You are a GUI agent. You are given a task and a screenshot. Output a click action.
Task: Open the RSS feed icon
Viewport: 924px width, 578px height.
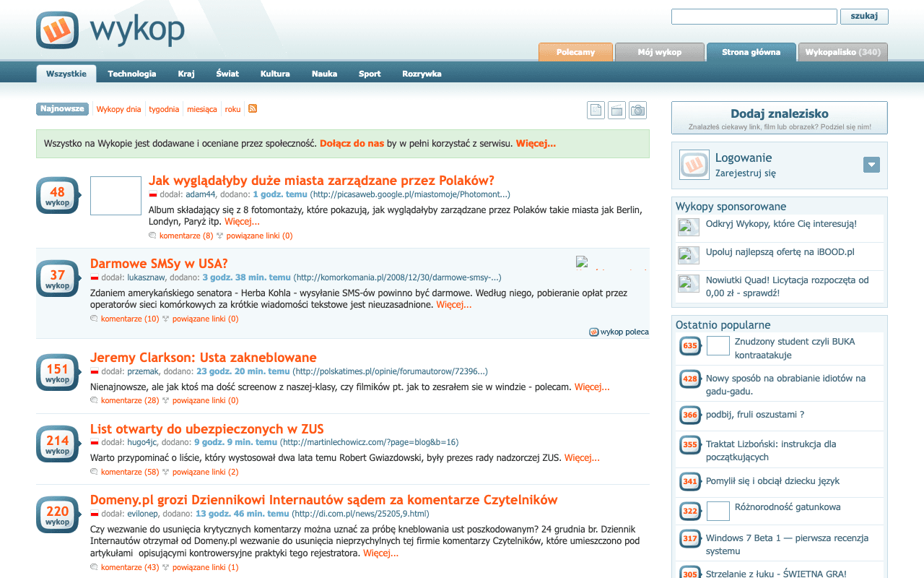[253, 108]
